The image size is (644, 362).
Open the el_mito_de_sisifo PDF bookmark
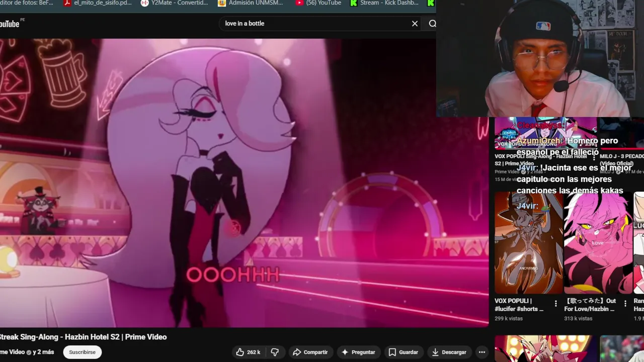pyautogui.click(x=98, y=3)
